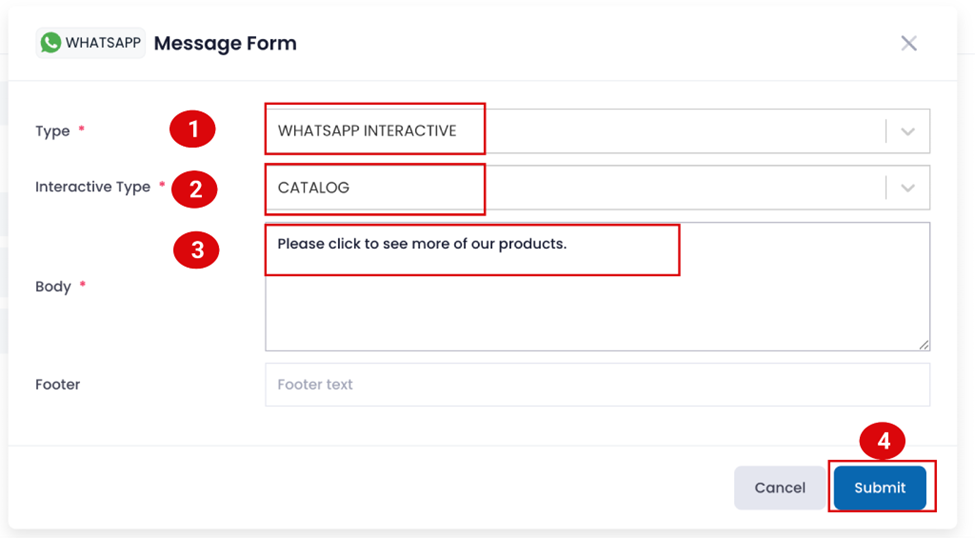Click the Body field label
Screen dimensions: 975x538
pyautogui.click(x=53, y=286)
